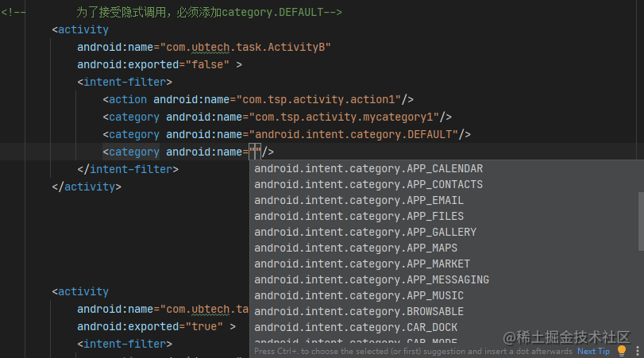Click the android.intent.category.DEFAULT value in editor

[x=353, y=135]
